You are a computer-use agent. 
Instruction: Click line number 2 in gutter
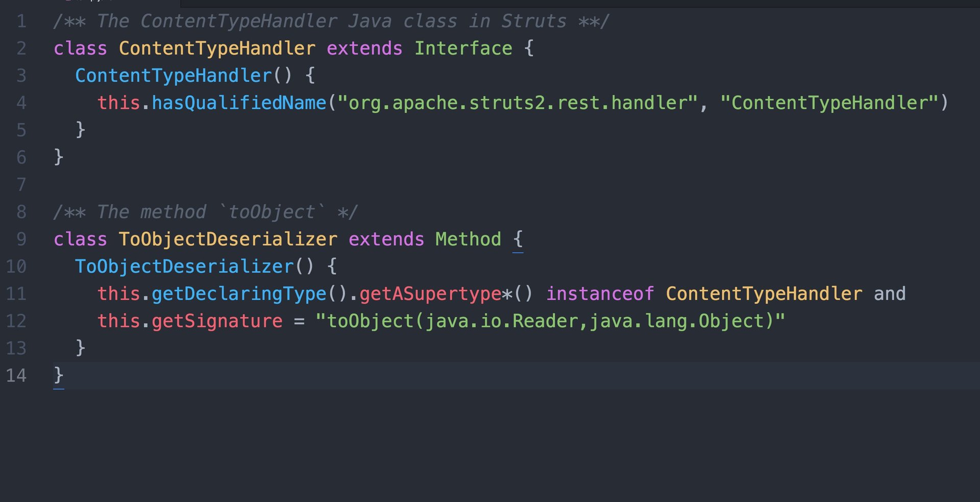pyautogui.click(x=21, y=48)
